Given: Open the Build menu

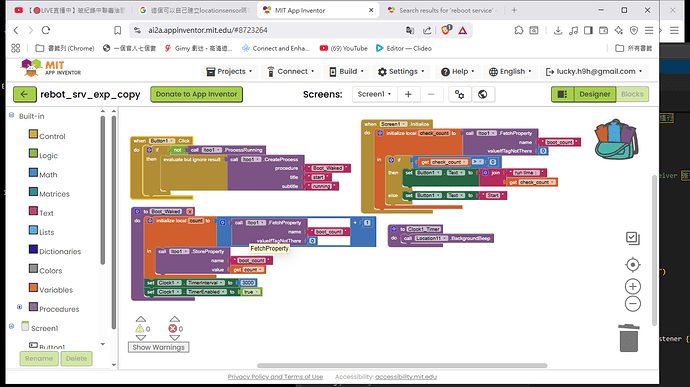Looking at the screenshot, I should pos(347,71).
